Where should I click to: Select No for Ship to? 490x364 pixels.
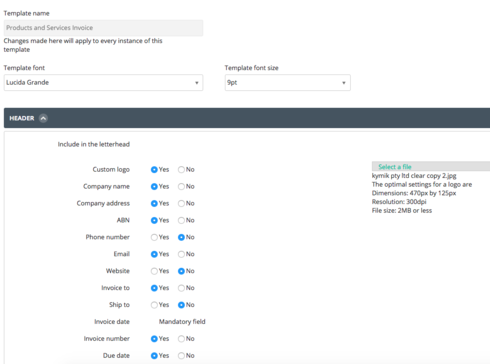click(181, 305)
